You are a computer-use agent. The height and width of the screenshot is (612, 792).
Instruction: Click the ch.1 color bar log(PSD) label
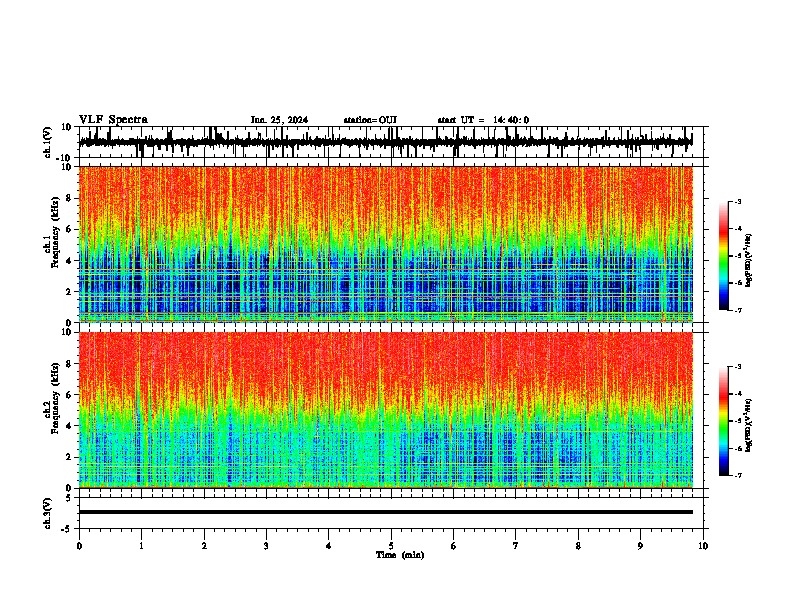(x=748, y=260)
